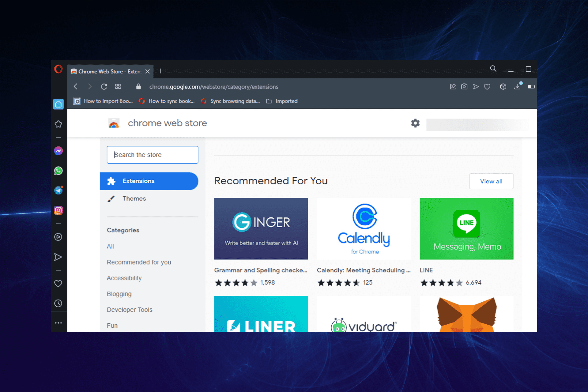The image size is (588, 392).
Task: Click View all recommended extensions
Action: coord(491,181)
